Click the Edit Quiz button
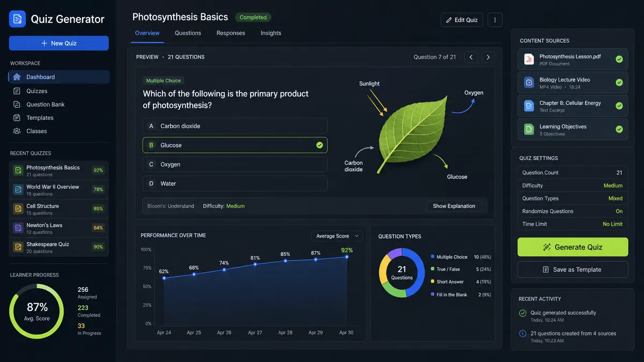Viewport: 644px width, 362px height. click(462, 20)
